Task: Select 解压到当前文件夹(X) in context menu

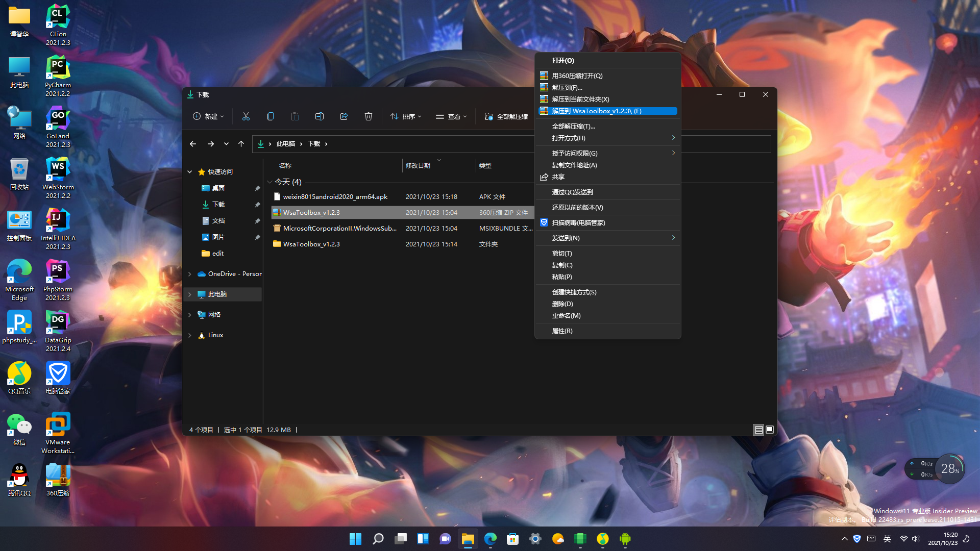Action: click(580, 99)
